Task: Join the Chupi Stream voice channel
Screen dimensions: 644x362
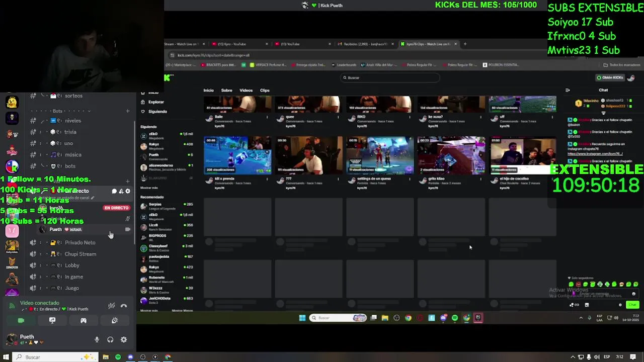Action: [80, 254]
